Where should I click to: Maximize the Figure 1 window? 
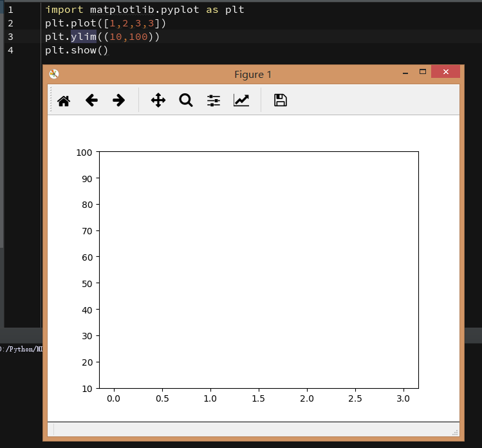coord(423,71)
